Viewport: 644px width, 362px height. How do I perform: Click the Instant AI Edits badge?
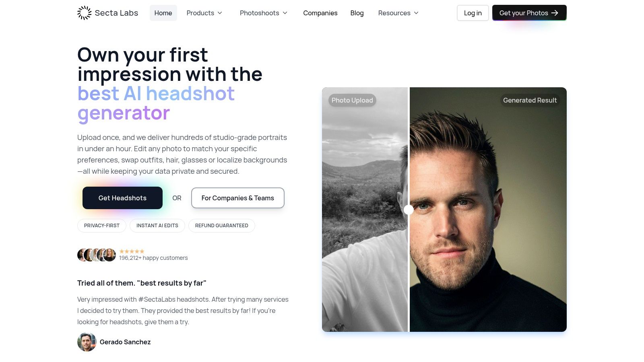[x=157, y=226]
